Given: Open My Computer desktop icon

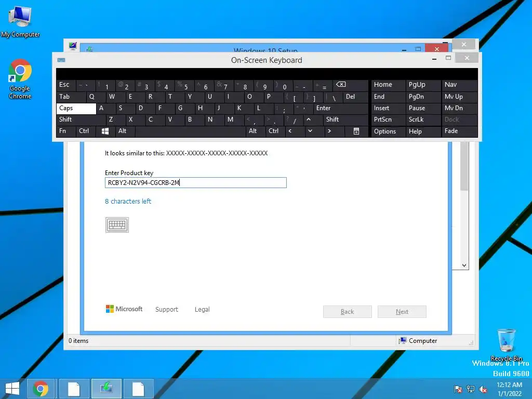Looking at the screenshot, I should click(20, 21).
